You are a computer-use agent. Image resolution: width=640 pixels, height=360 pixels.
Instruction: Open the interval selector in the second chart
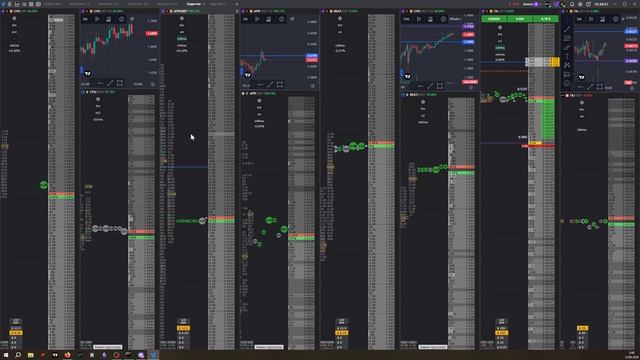click(245, 19)
